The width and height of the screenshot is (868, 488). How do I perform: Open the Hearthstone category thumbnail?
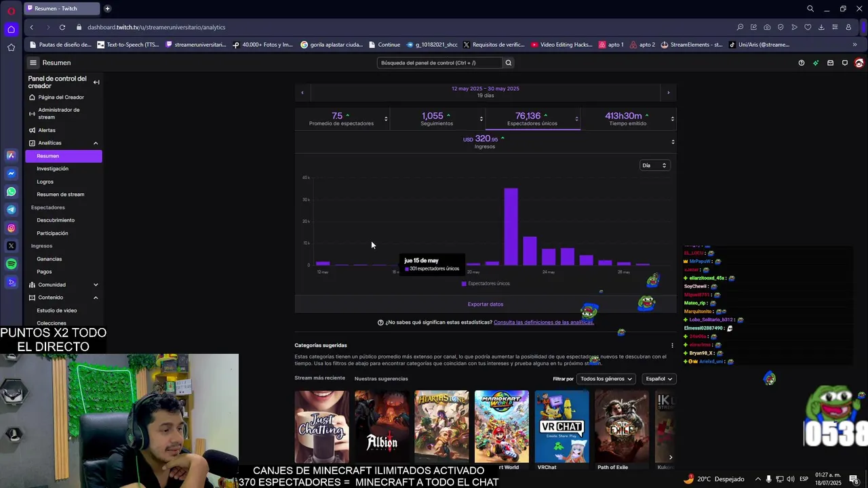coord(441,426)
